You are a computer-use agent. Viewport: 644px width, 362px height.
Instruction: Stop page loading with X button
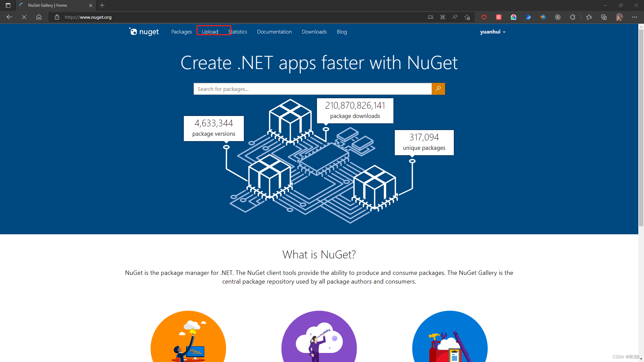[24, 17]
